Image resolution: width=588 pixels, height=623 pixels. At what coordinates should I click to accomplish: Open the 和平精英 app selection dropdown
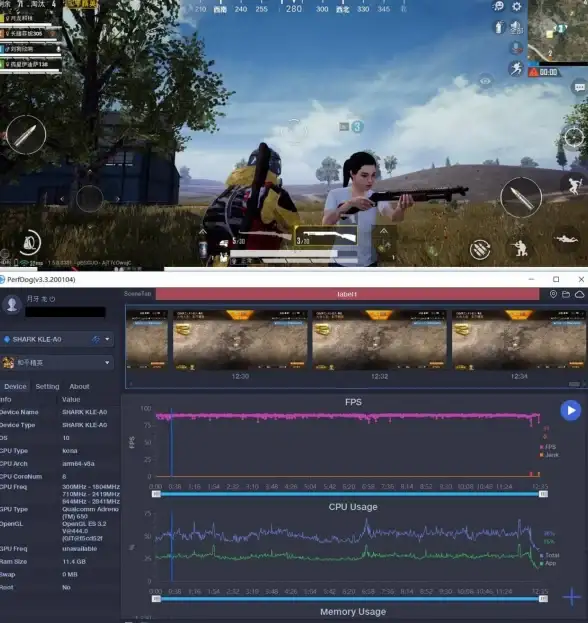click(57, 362)
